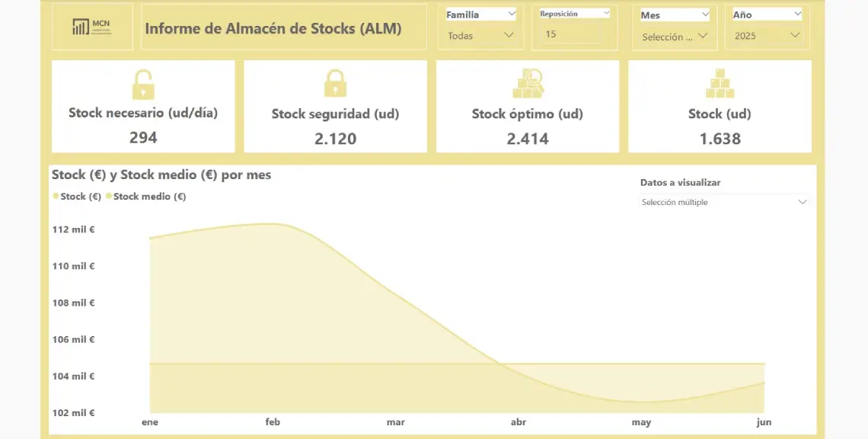Click the open padlock icon
The image size is (868, 439).
[143, 84]
